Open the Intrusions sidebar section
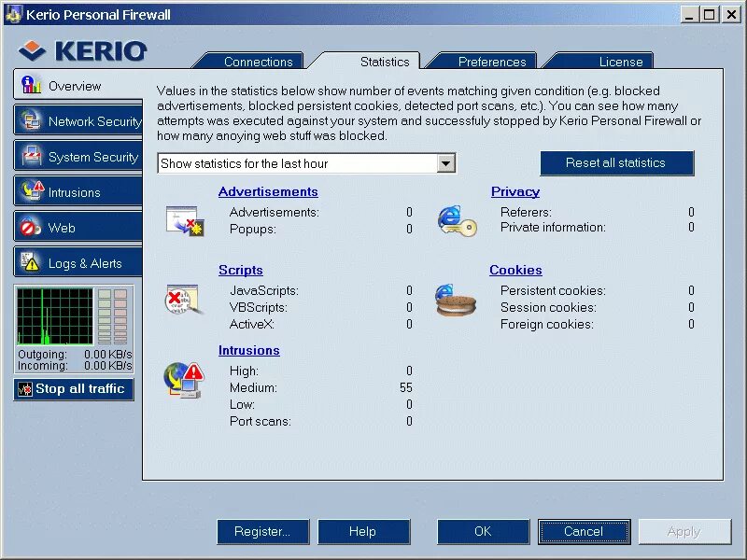Screen dimensions: 747x560 (x=78, y=191)
